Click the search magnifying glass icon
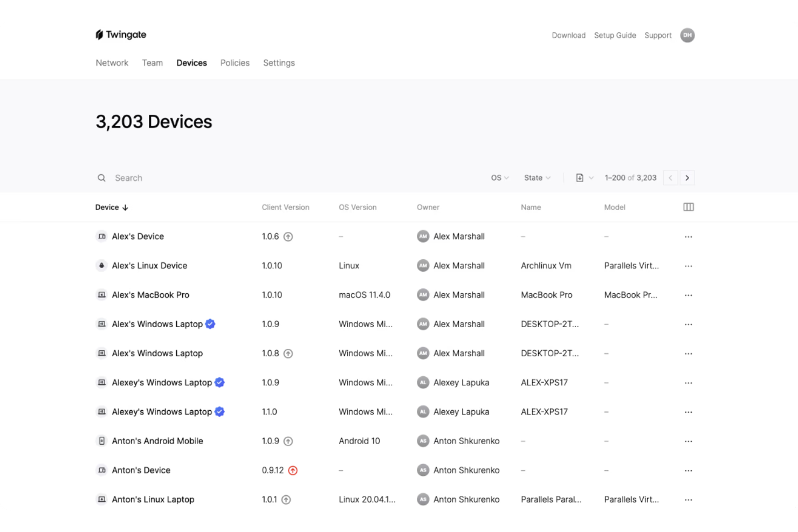 (101, 177)
